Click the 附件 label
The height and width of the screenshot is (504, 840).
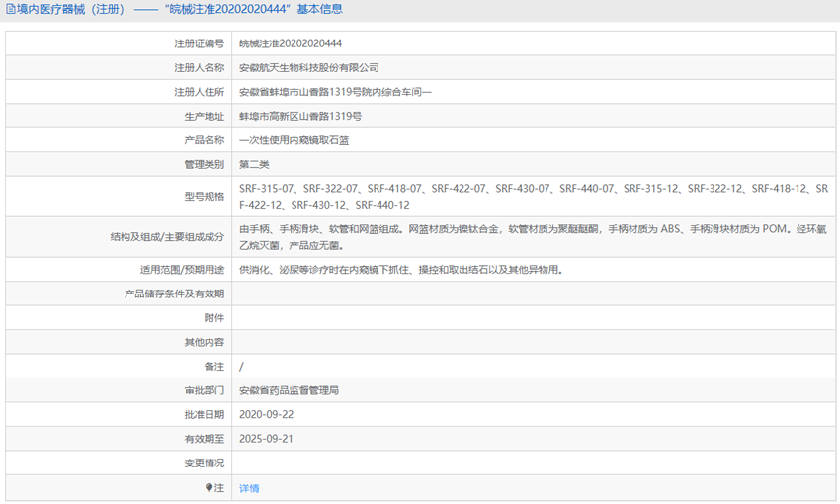[x=214, y=317]
